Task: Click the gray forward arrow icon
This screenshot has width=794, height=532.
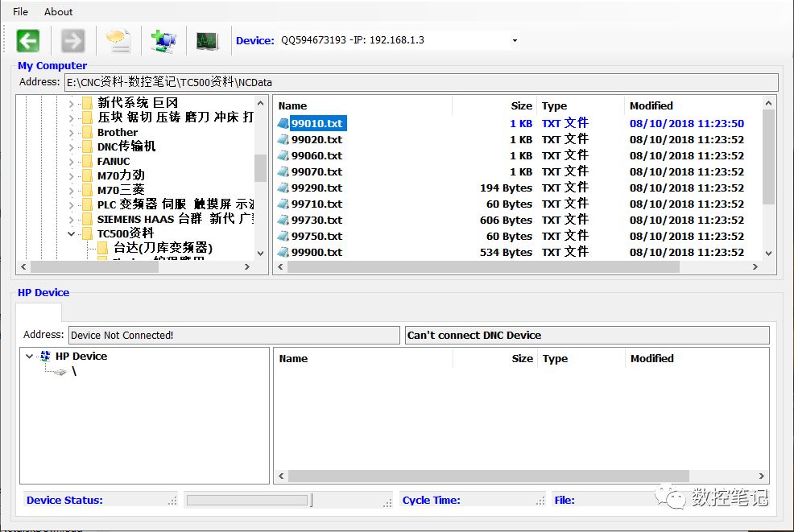Action: (x=73, y=40)
